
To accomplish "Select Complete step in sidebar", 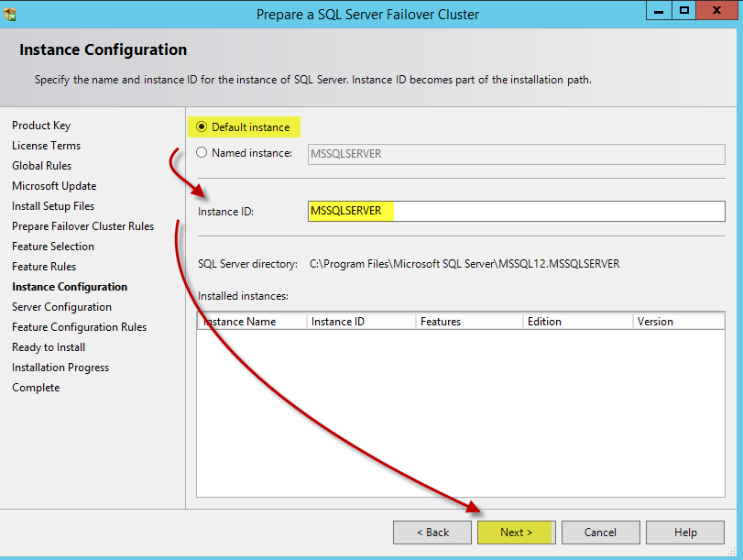I will (x=36, y=388).
